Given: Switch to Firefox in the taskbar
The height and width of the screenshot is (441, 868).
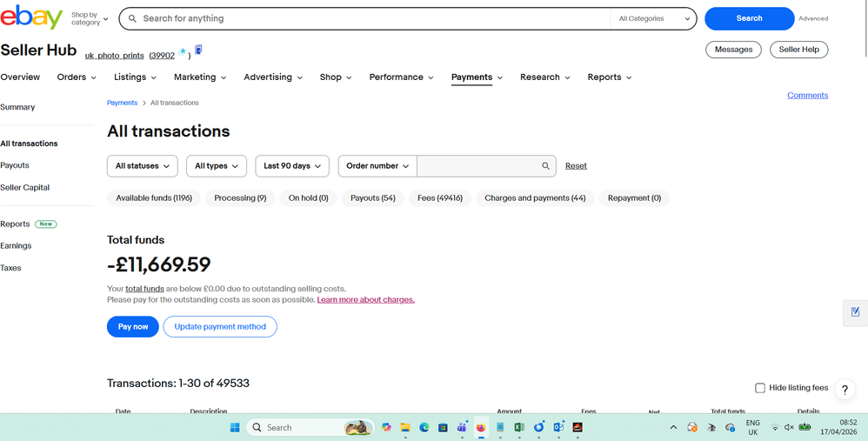Looking at the screenshot, I should pos(480,427).
